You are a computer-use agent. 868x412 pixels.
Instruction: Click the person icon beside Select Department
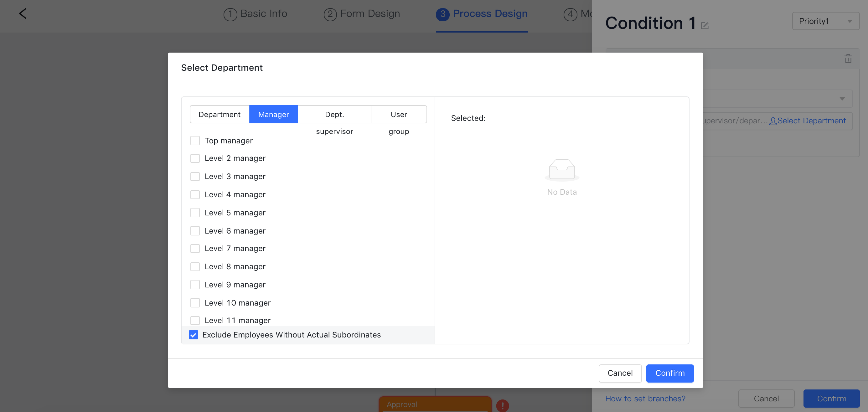click(773, 121)
